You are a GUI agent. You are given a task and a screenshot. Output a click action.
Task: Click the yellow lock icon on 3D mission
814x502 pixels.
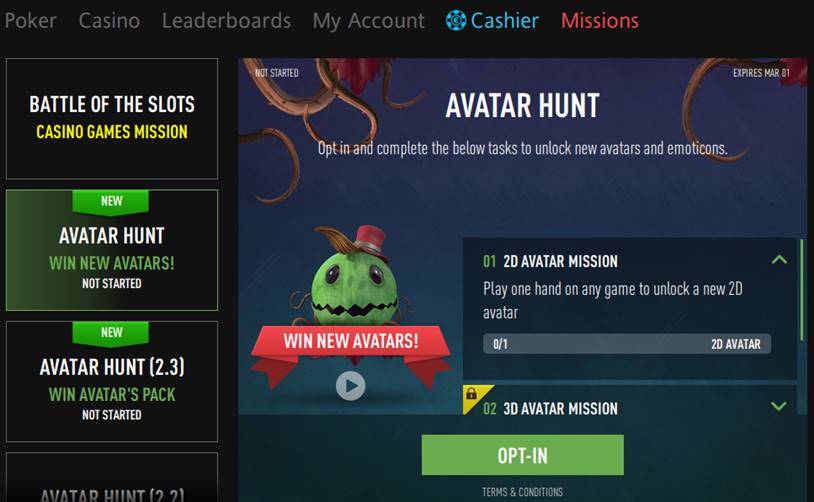471,394
